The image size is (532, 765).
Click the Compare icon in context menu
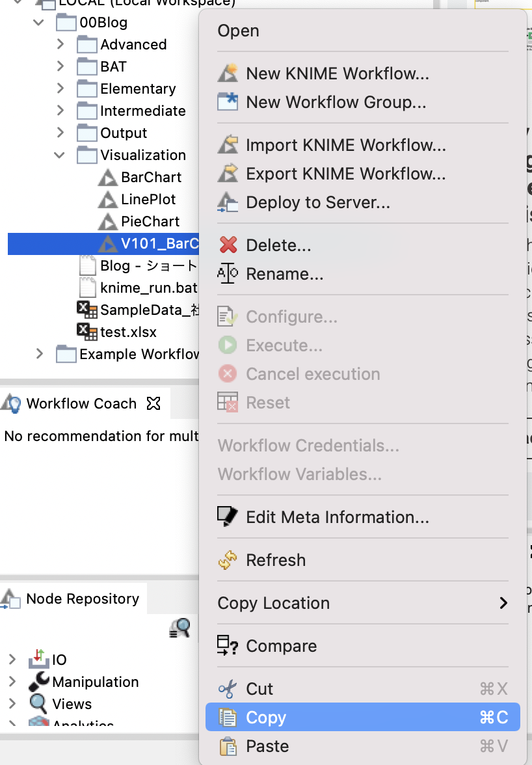(227, 645)
